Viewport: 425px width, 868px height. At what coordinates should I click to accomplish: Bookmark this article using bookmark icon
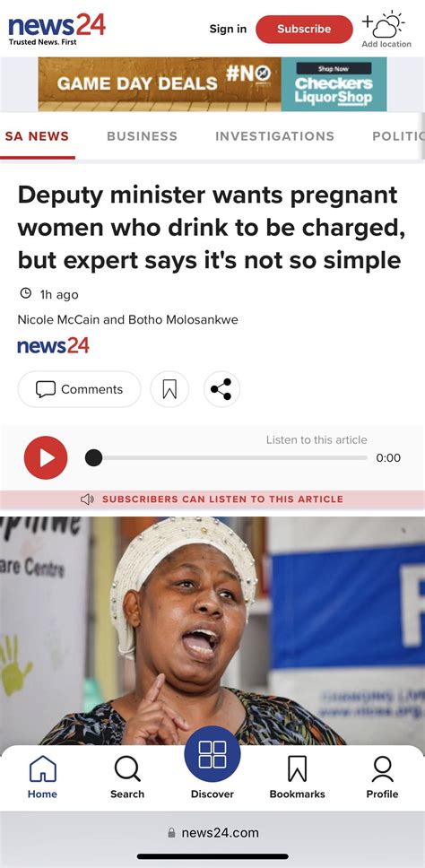[x=169, y=389]
